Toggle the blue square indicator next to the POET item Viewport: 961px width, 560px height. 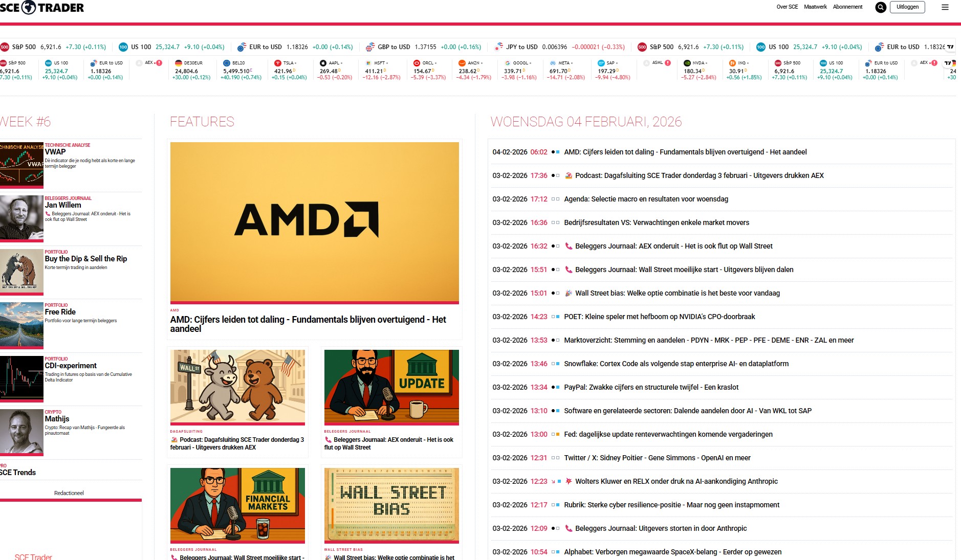click(x=557, y=317)
